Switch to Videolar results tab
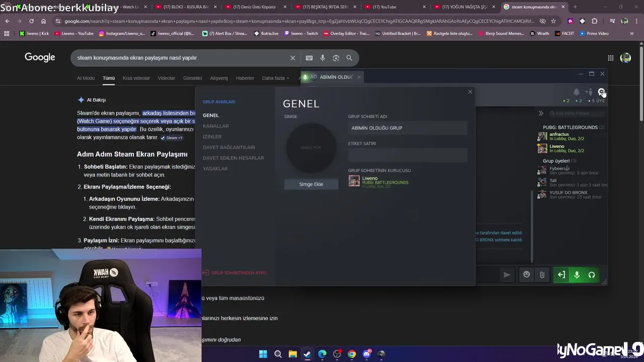The height and width of the screenshot is (362, 644). tap(167, 78)
